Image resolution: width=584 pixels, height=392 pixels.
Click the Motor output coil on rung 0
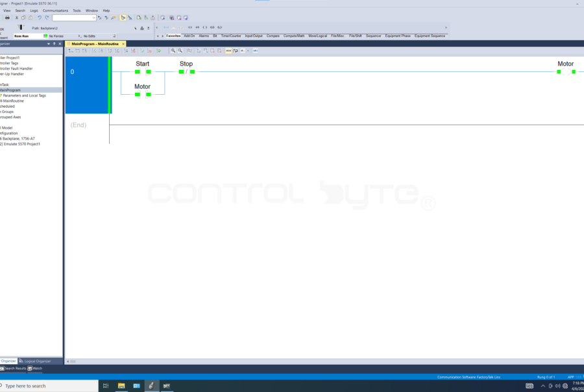(x=566, y=71)
